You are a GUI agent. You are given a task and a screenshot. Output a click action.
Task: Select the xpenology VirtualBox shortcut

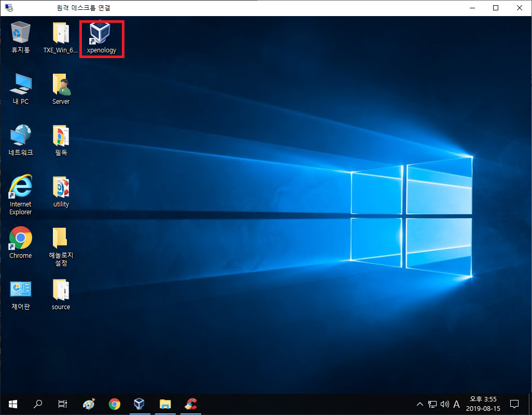click(102, 38)
